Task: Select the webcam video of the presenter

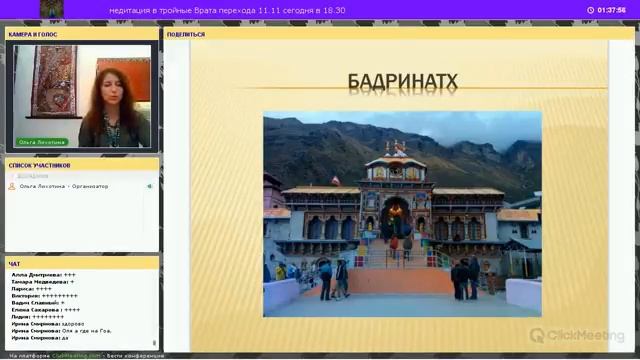Action: [82, 96]
